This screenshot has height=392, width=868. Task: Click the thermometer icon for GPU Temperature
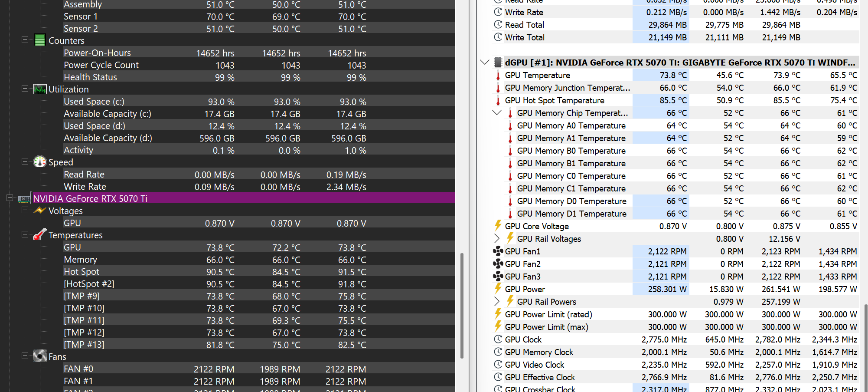[x=498, y=75]
